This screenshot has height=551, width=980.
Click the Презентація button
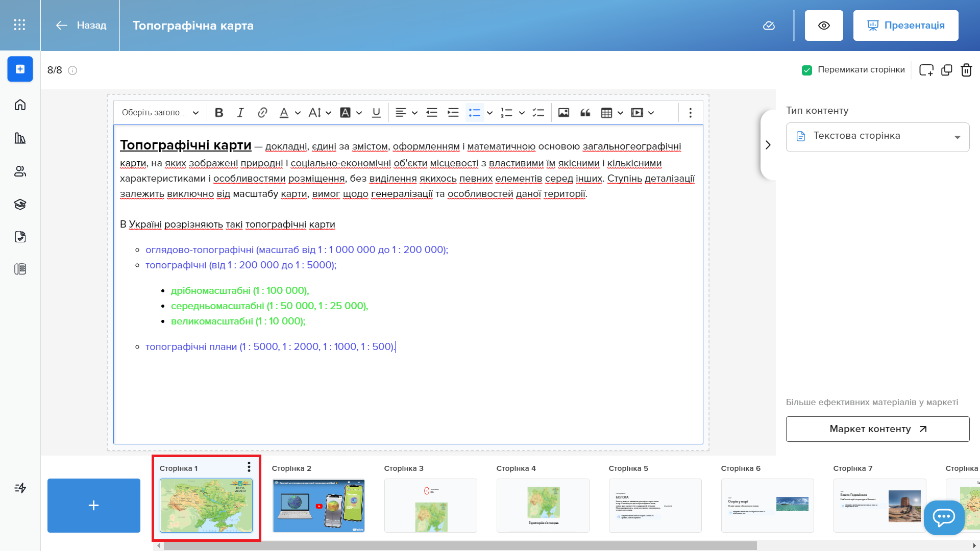click(905, 26)
